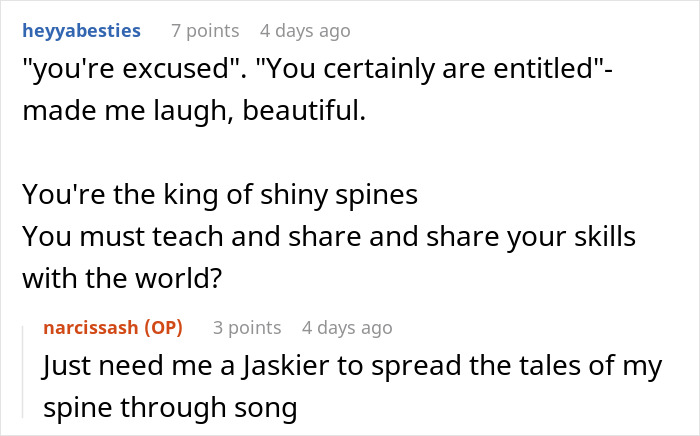Screen dimensions: 700x436
Task: Click the "made me laugh, beautiful." line
Action: click(x=194, y=111)
